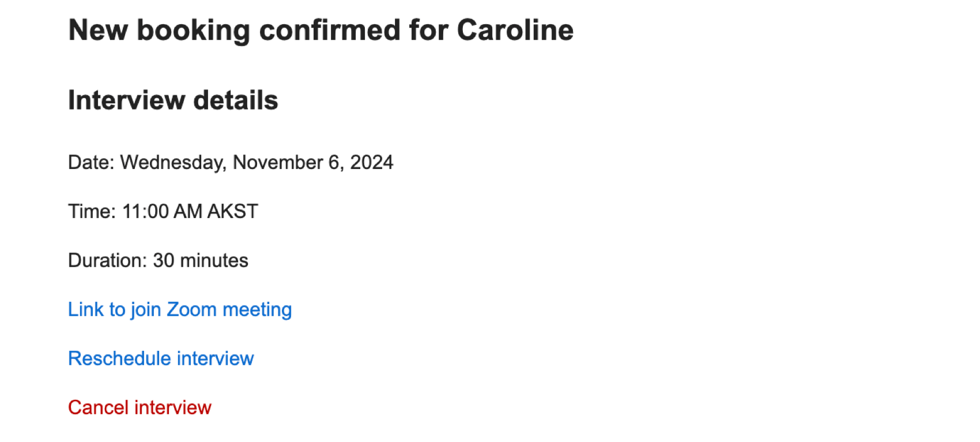The height and width of the screenshot is (442, 980).
Task: Click the 'Time:' label text
Action: pyautogui.click(x=92, y=212)
